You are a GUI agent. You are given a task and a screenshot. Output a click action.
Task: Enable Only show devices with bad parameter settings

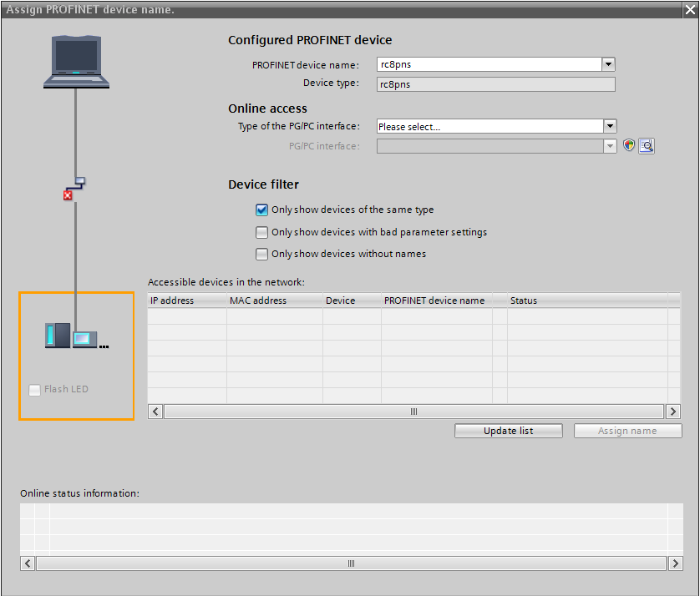click(262, 232)
